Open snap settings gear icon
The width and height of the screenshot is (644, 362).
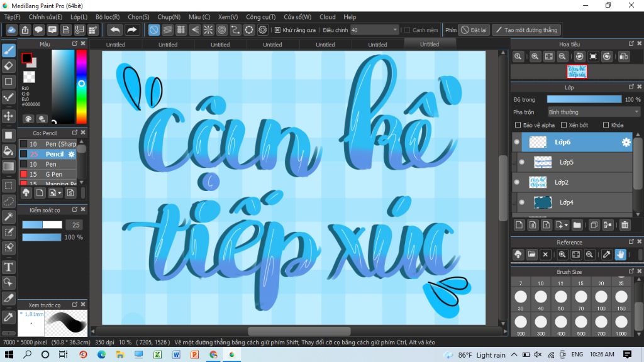click(x=262, y=30)
